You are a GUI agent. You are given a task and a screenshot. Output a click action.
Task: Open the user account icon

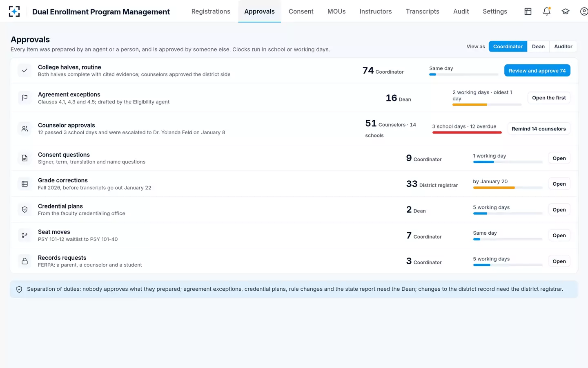584,11
